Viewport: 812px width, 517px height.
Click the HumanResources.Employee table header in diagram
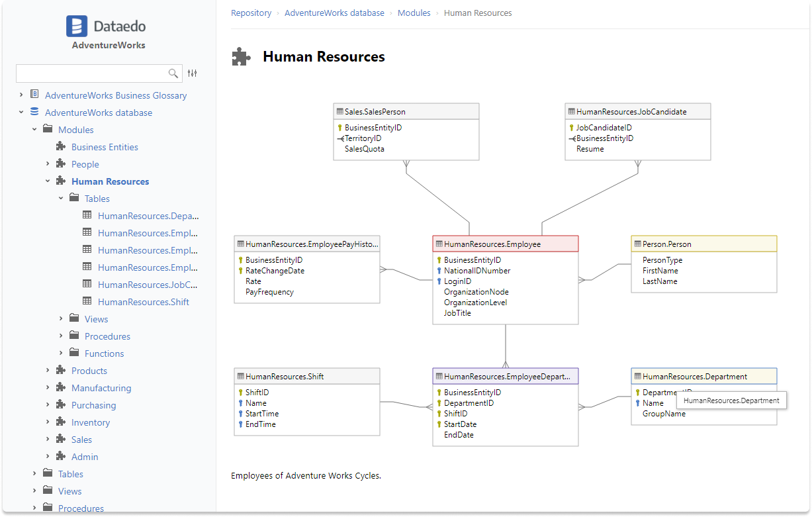click(x=505, y=244)
